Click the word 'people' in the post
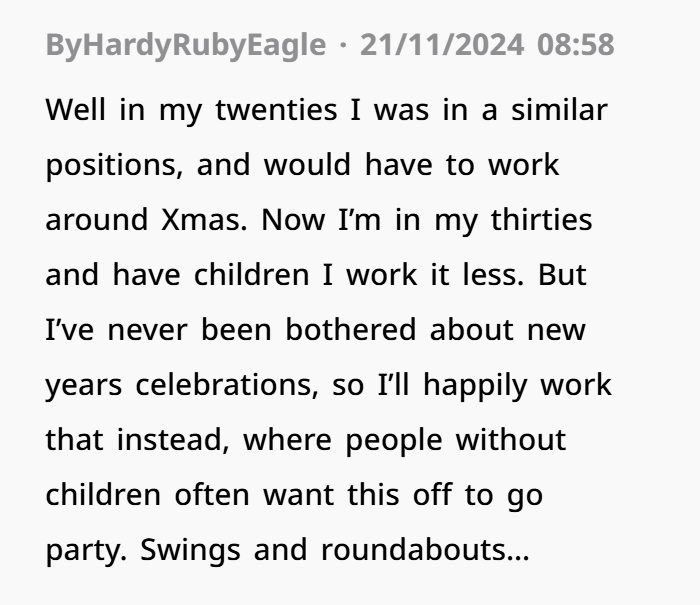Viewport: 700px width, 605px height. [x=394, y=441]
